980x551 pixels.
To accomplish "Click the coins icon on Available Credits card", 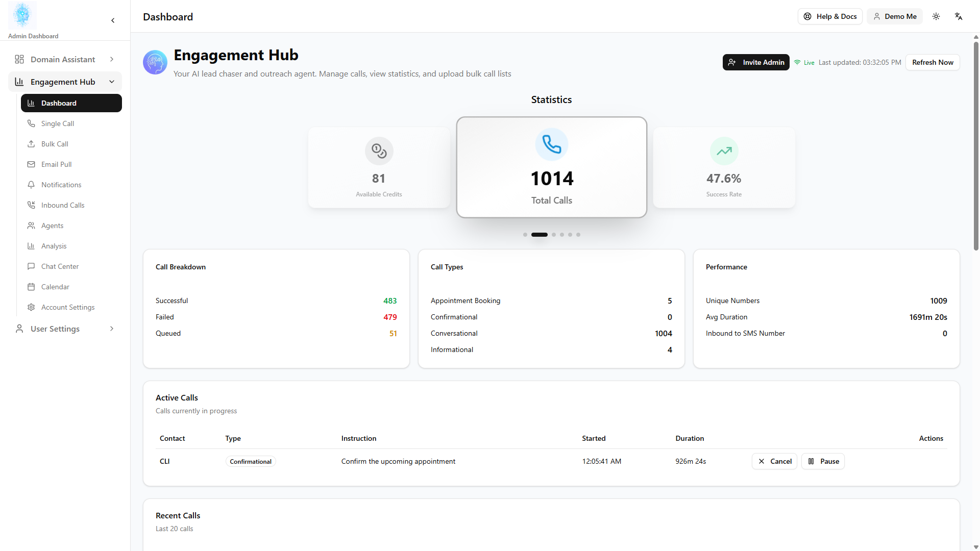I will point(379,151).
